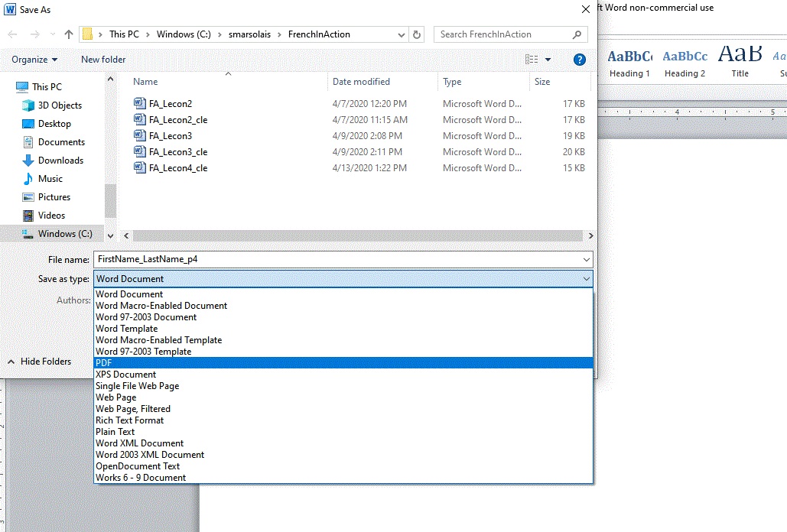
Task: Pick Word 97-2003 Document format
Action: click(343, 317)
